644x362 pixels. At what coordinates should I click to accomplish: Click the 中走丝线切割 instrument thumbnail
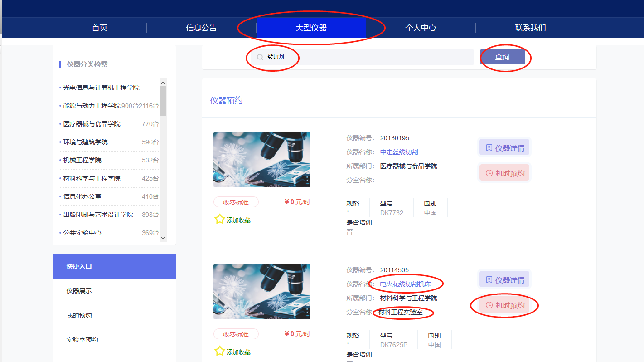262,160
